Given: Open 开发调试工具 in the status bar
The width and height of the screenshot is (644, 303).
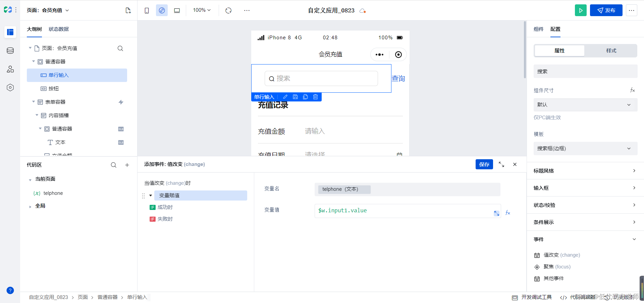Looking at the screenshot, I should pos(532,297).
